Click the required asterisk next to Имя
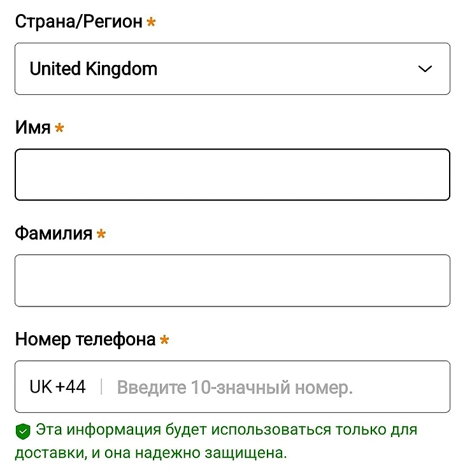This screenshot has height=476, width=465. coord(59,128)
